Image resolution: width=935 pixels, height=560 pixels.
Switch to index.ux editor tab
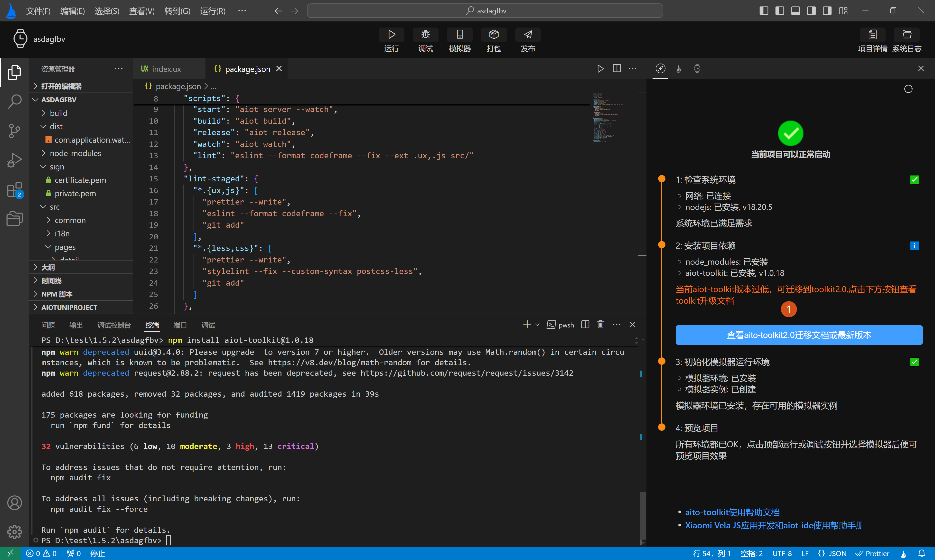169,69
